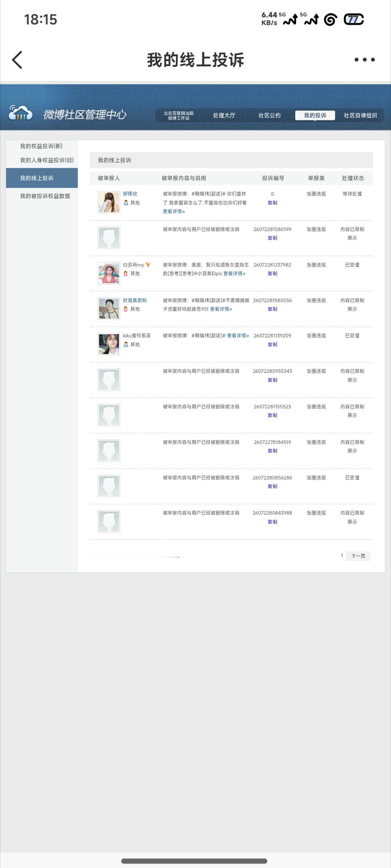Copy complaint number 26072281139209
This screenshot has width=391, height=868.
point(272,344)
